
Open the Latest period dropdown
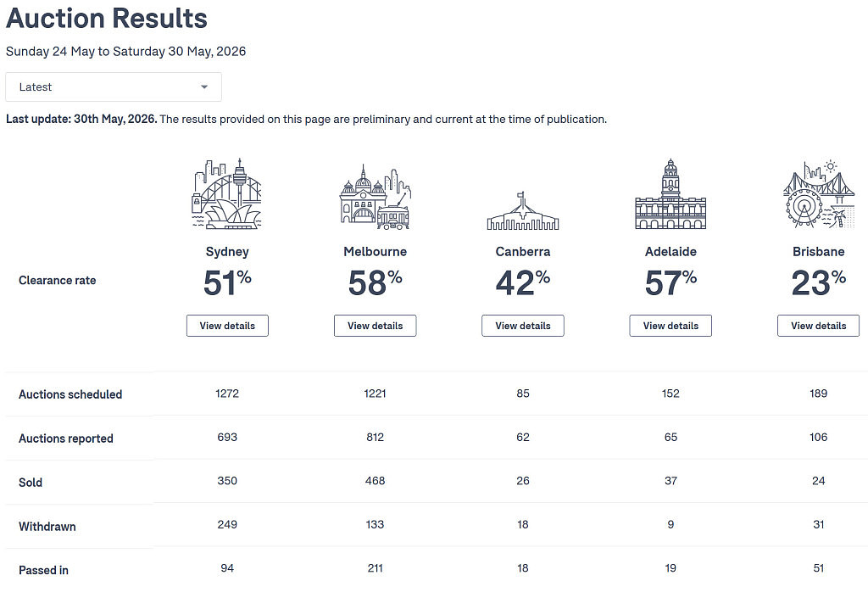[114, 87]
